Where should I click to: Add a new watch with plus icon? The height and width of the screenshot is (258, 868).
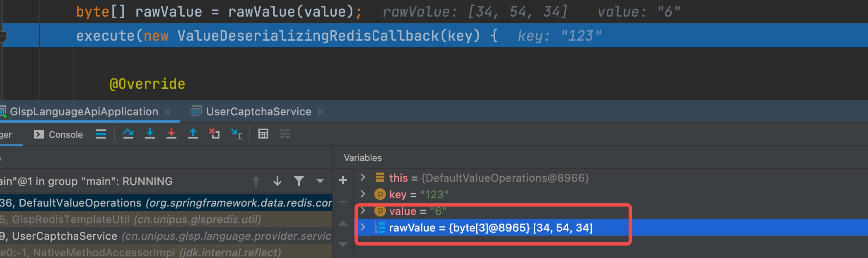pos(343,180)
